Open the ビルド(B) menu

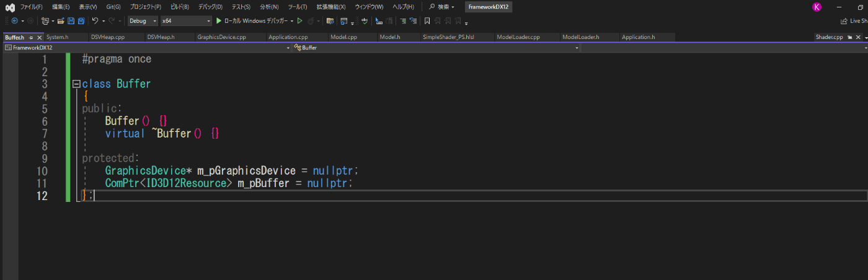pyautogui.click(x=180, y=7)
